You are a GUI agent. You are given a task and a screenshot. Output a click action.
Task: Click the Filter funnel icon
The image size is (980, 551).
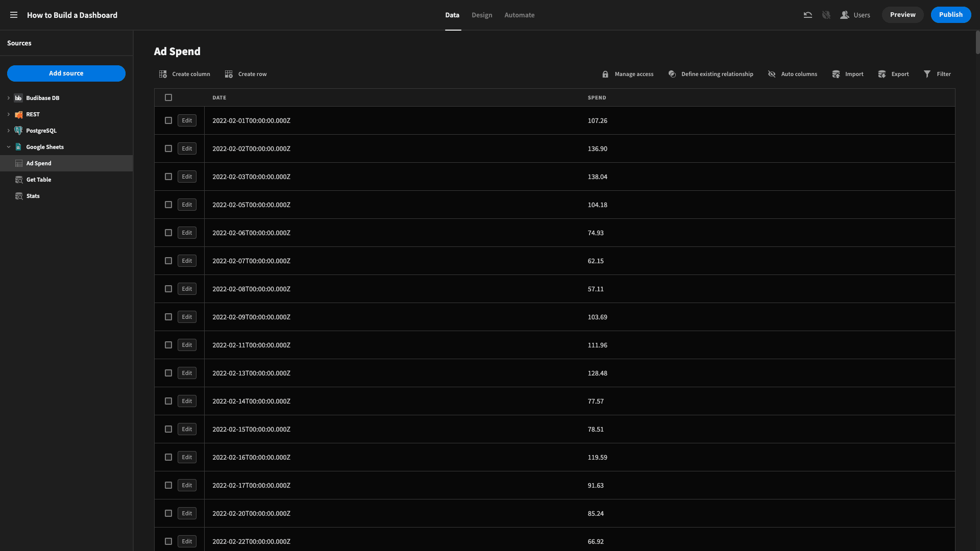pos(927,74)
